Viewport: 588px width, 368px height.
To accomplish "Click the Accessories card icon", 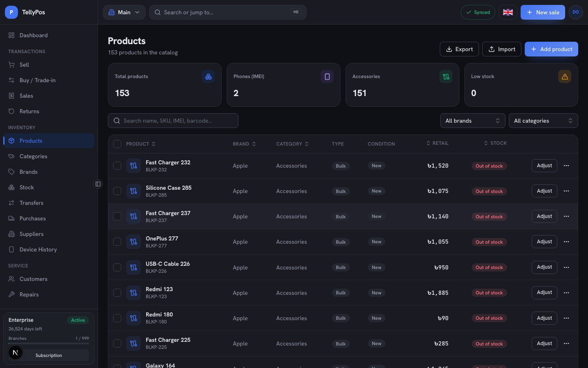I will [446, 76].
